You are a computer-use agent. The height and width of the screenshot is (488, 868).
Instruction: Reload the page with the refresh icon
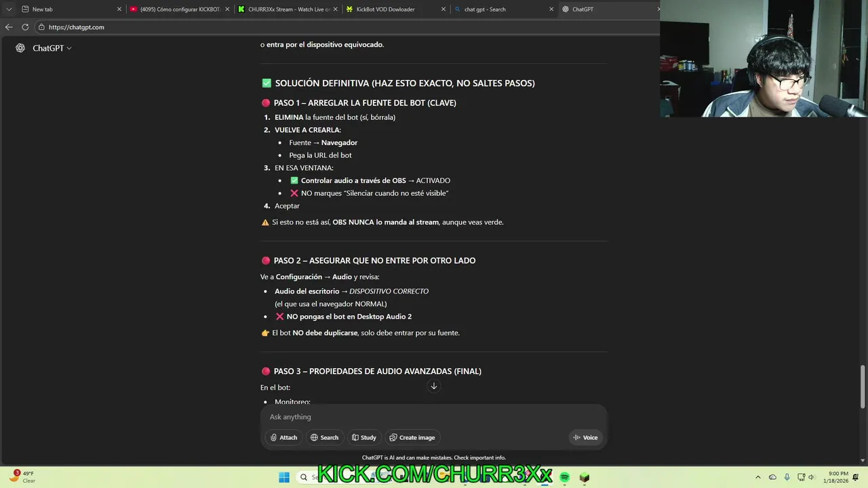[x=25, y=27]
